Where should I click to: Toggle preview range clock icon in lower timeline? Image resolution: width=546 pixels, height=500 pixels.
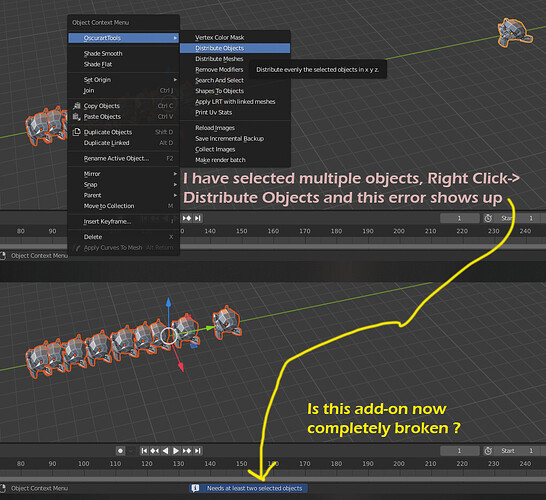(488, 451)
